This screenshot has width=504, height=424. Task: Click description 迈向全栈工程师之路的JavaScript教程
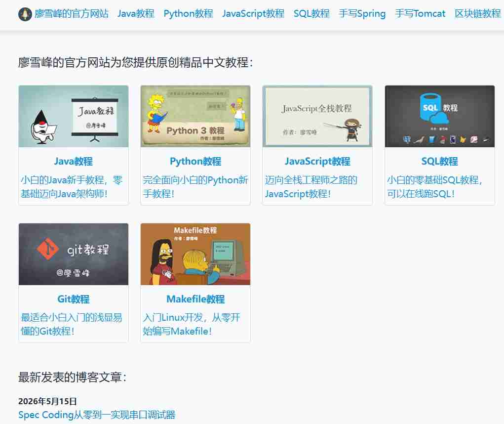(x=311, y=187)
